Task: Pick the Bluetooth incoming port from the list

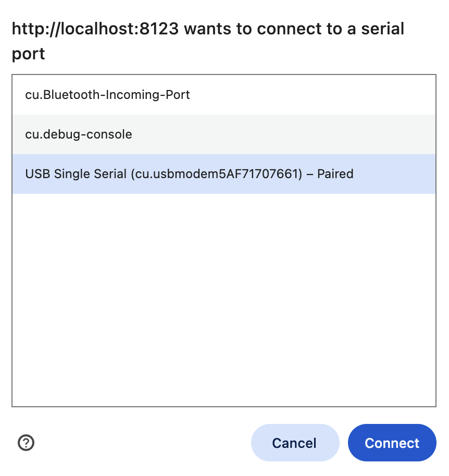Action: point(108,95)
